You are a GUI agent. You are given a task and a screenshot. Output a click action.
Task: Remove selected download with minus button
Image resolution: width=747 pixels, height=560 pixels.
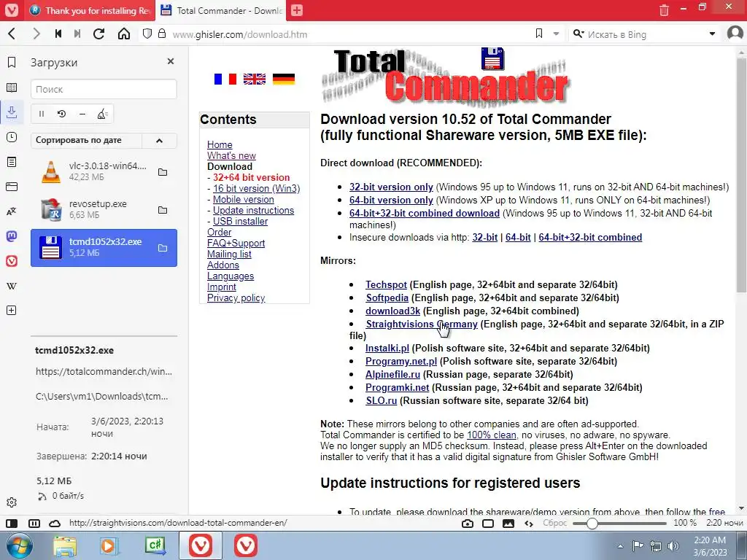pyautogui.click(x=82, y=114)
